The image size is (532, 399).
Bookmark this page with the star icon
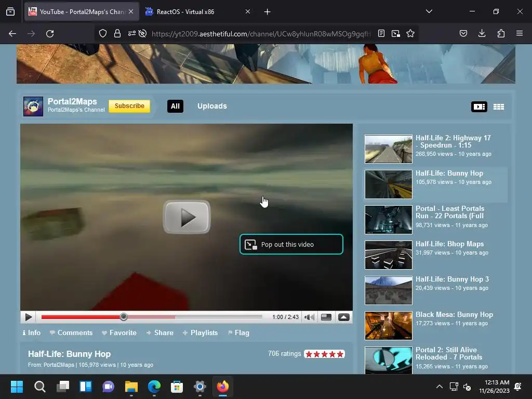point(410,33)
